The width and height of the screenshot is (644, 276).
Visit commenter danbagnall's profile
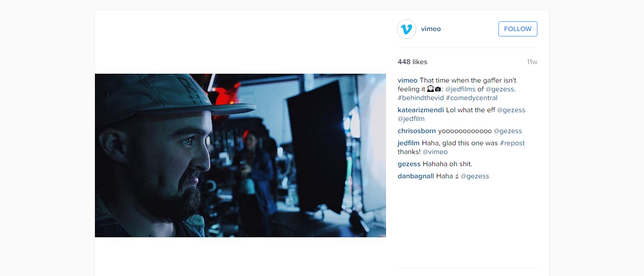[x=416, y=176]
